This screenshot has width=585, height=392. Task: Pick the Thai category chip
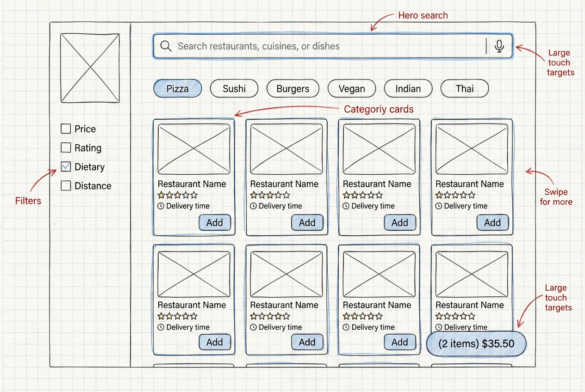coord(465,89)
